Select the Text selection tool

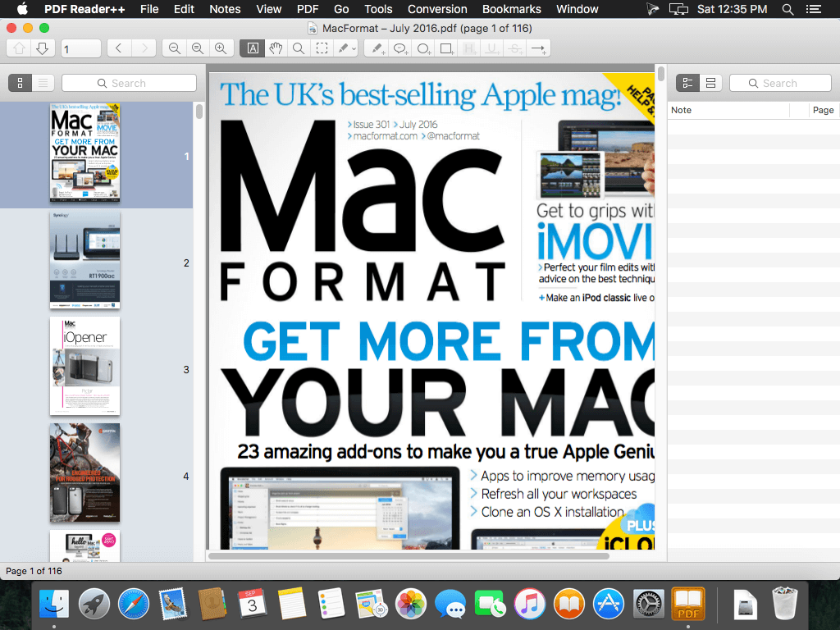click(253, 48)
